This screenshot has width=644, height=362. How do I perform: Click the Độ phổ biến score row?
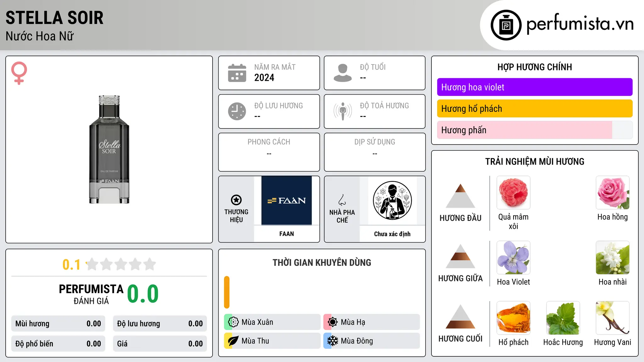pos(58,344)
